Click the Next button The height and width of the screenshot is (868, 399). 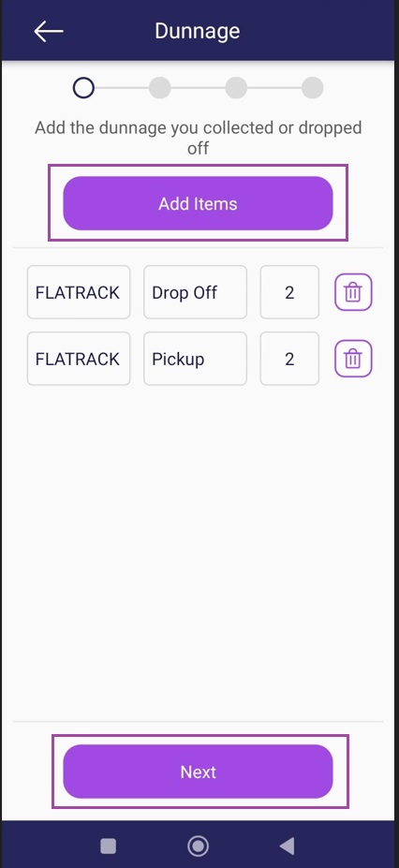[x=199, y=772]
